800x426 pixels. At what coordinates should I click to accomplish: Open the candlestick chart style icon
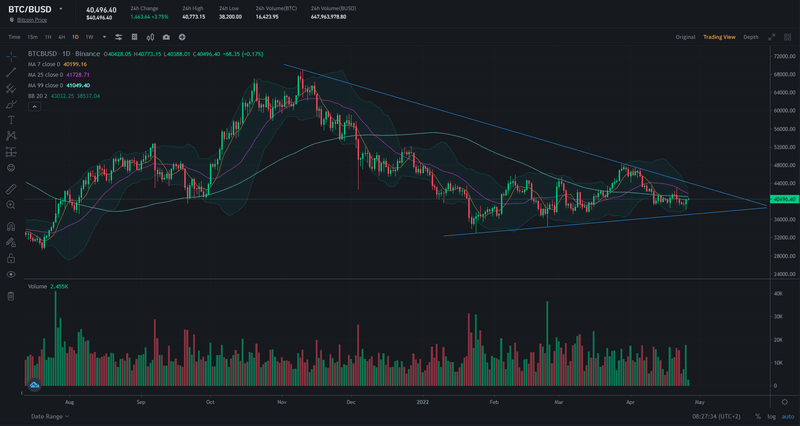click(x=151, y=37)
